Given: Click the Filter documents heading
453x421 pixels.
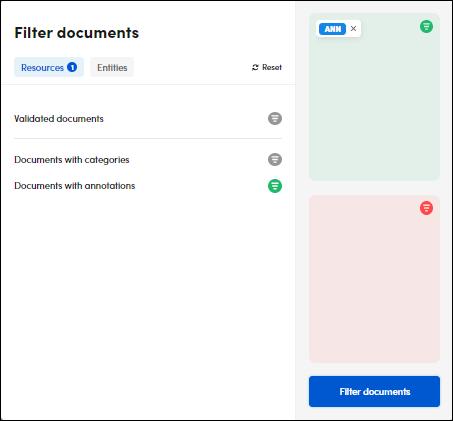Looking at the screenshot, I should 77,33.
